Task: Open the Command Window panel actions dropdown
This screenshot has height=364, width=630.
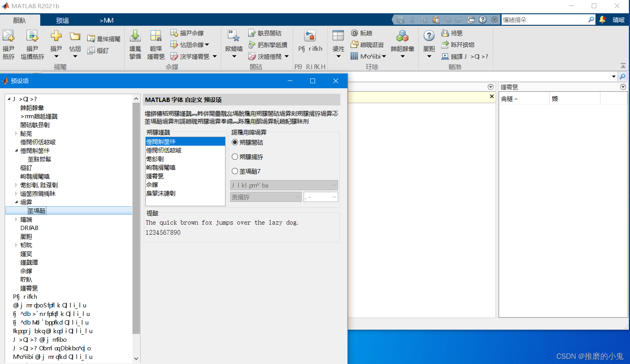Action: point(490,87)
